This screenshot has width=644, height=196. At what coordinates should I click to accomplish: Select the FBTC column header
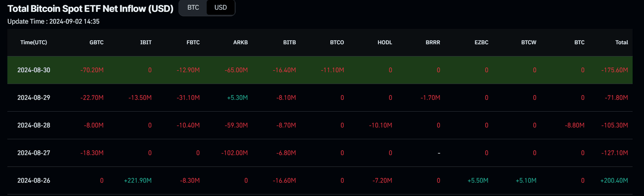pos(193,42)
